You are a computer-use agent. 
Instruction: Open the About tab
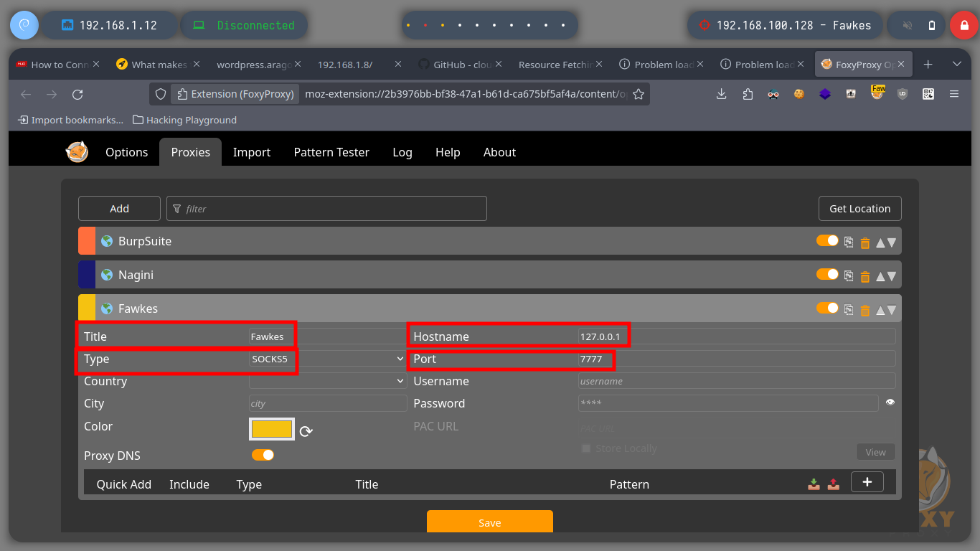[x=499, y=152]
